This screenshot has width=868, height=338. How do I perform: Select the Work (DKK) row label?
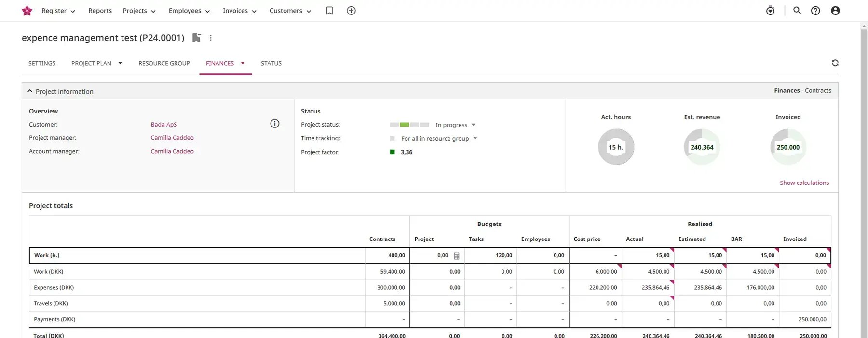pos(49,272)
